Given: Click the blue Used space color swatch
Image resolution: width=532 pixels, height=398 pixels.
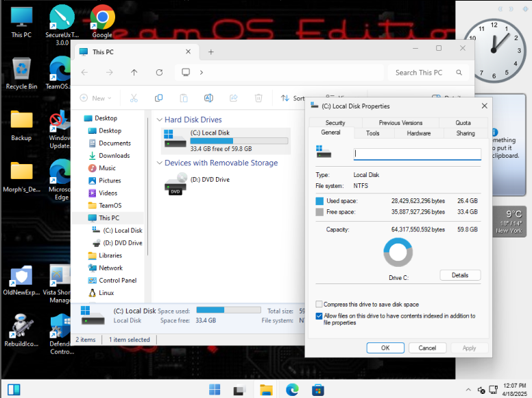Looking at the screenshot, I should [x=319, y=201].
